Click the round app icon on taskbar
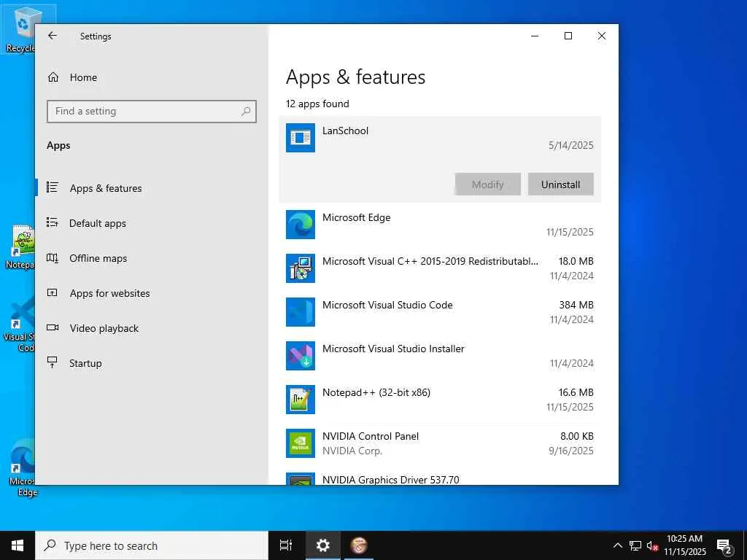 pos(359,545)
